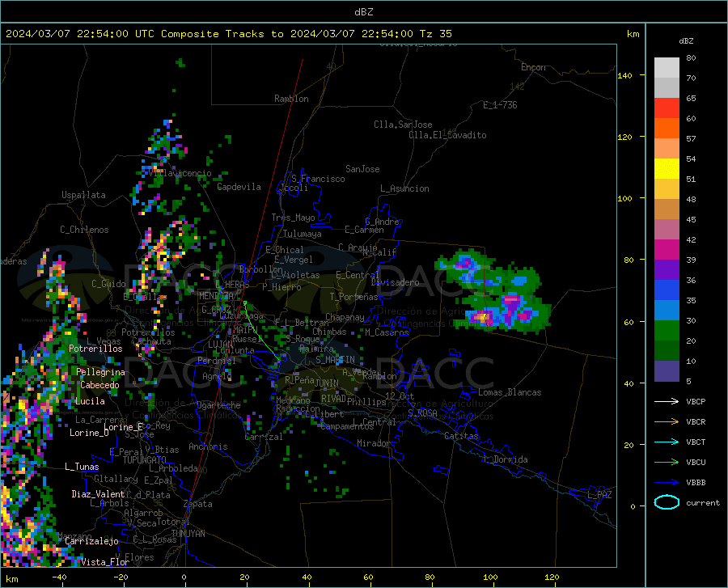Click the Vista_Flor label at bottom left
Image resolution: width=728 pixels, height=588 pixels.
tap(105, 562)
